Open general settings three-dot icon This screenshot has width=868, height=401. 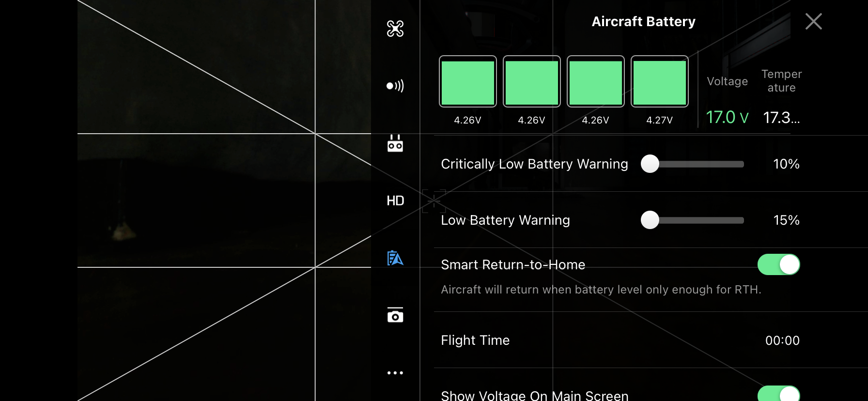coord(395,373)
